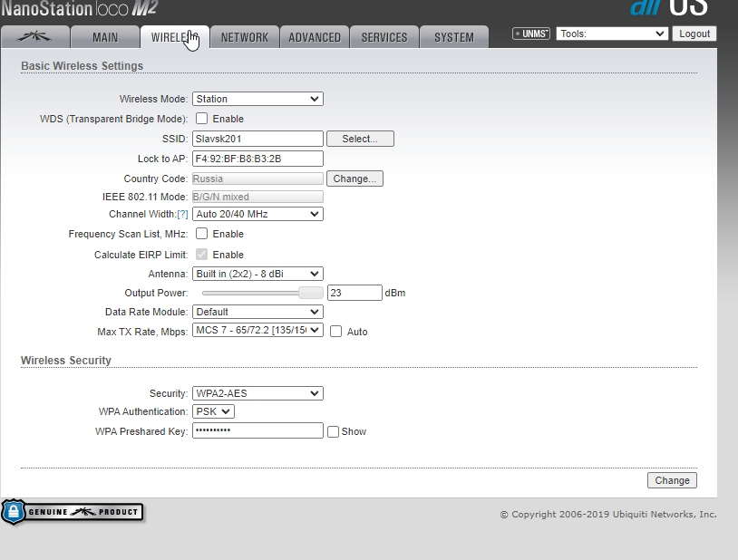Log out with the Logout button

coord(694,34)
